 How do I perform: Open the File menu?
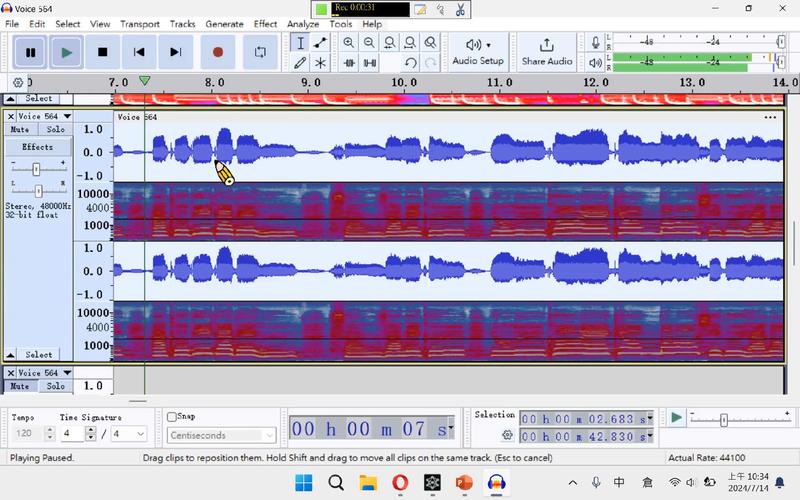pyautogui.click(x=12, y=24)
